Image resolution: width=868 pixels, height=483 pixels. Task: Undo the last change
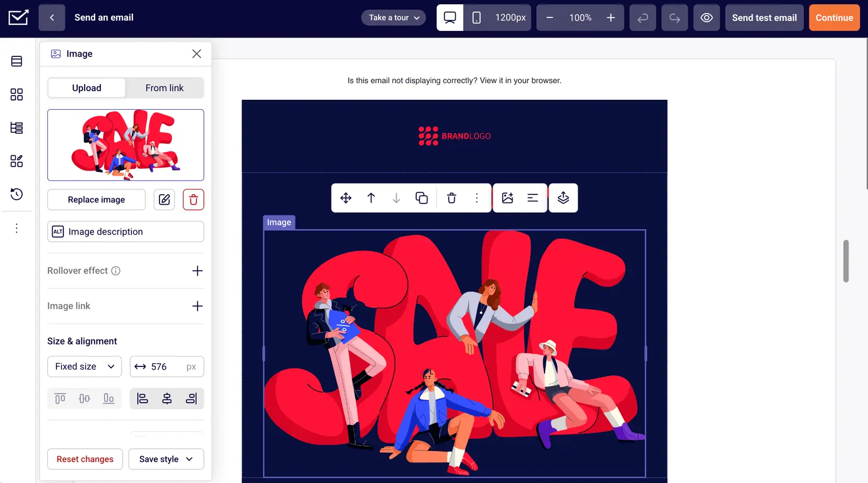coord(643,17)
